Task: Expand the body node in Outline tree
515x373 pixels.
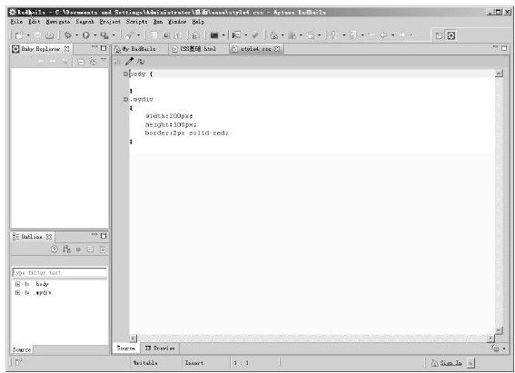Action: (18, 284)
